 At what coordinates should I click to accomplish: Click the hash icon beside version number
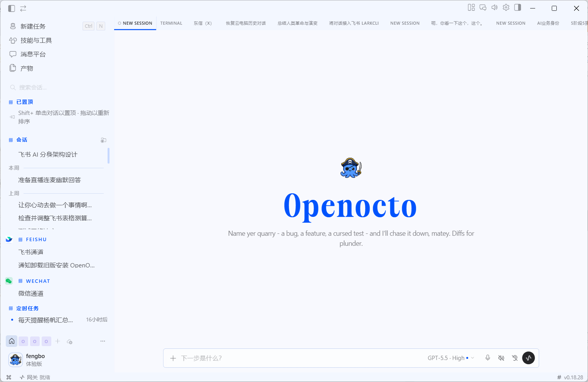tap(559, 377)
